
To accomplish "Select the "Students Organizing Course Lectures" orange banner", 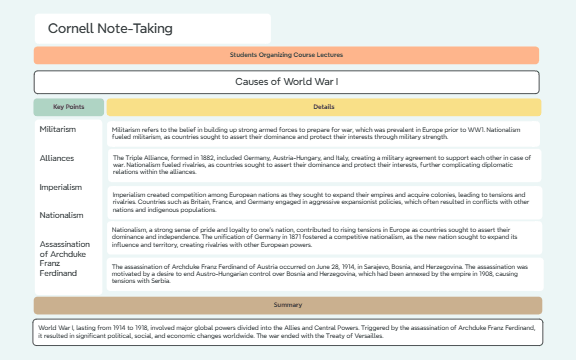I will [286, 55].
